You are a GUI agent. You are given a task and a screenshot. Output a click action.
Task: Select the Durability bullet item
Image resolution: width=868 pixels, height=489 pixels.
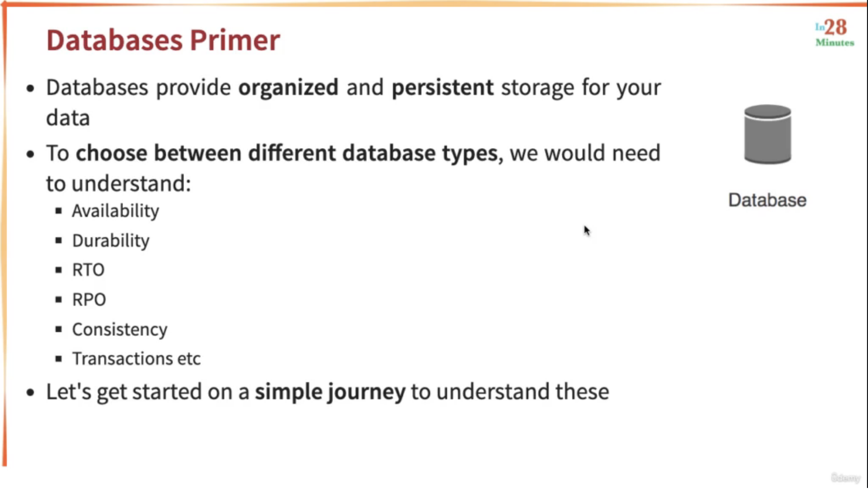point(111,240)
